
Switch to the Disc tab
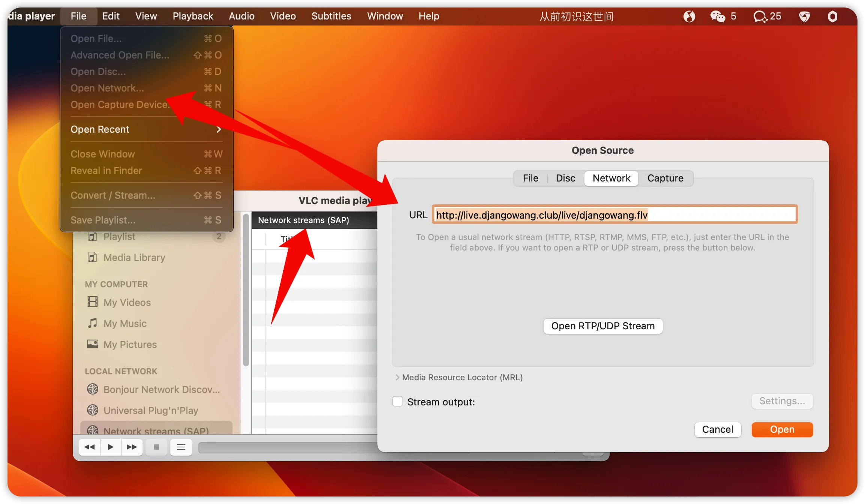coord(565,178)
